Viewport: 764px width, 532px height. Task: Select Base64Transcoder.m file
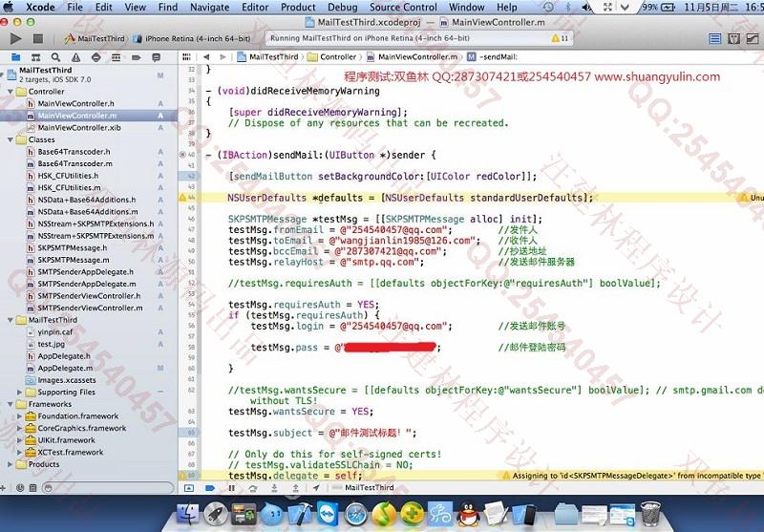tap(75, 163)
